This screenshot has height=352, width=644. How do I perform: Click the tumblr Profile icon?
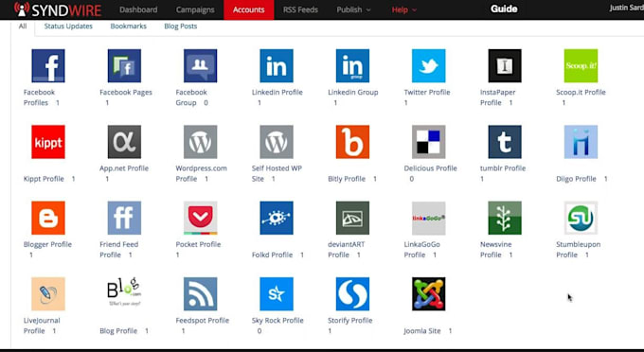tap(505, 142)
